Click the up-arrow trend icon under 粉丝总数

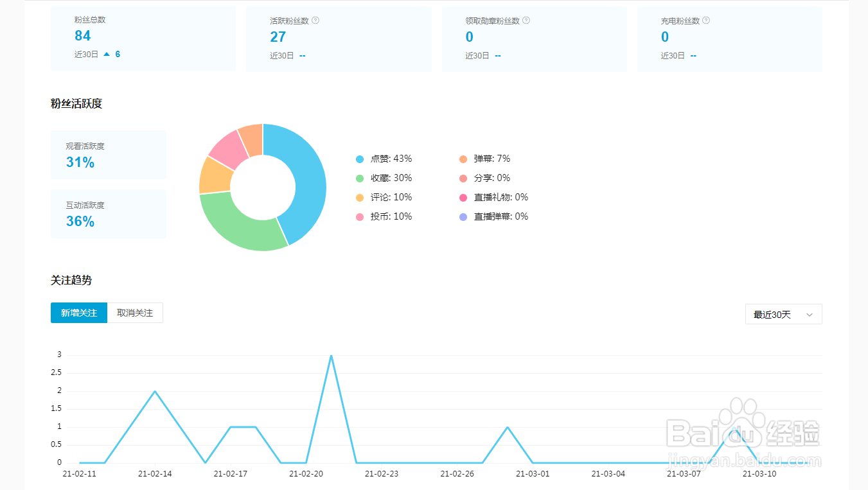[x=107, y=54]
